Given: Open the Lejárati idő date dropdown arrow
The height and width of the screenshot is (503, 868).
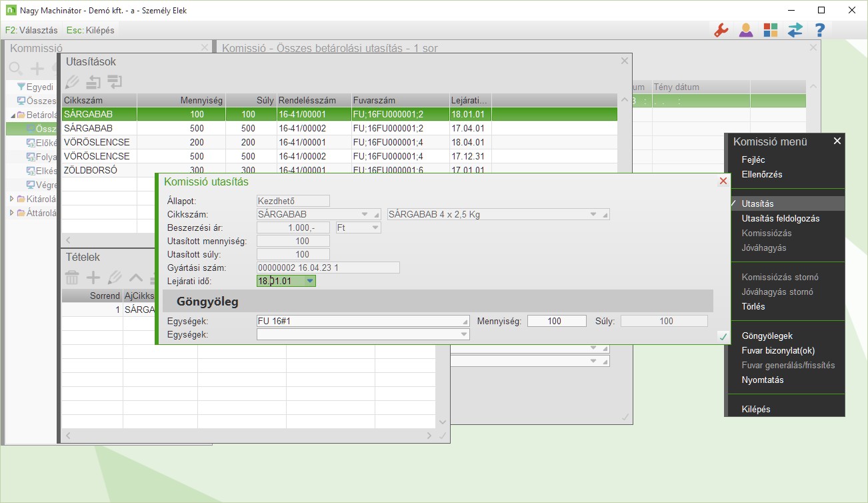Looking at the screenshot, I should coord(309,282).
